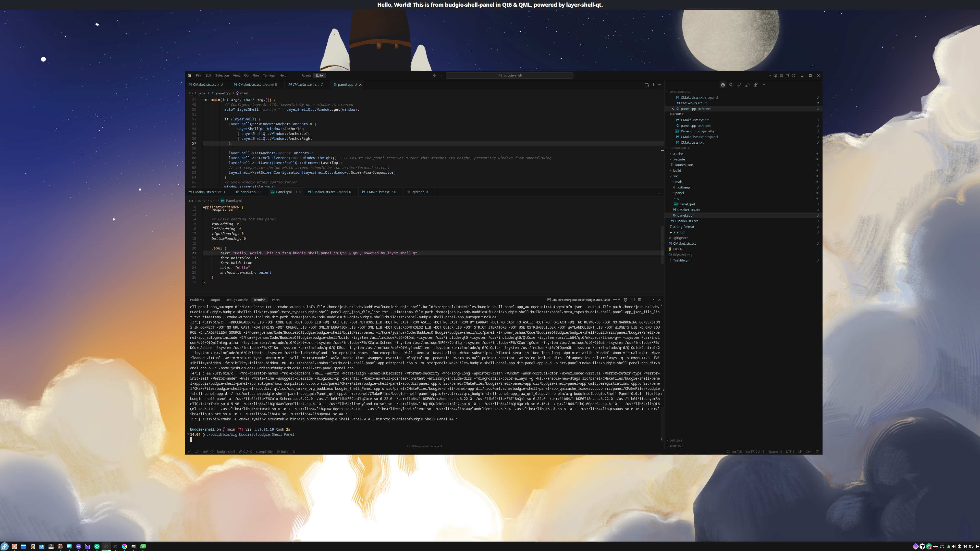Viewport: 980px width, 551px height.
Task: Split the terminal using split icon
Action: [633, 300]
